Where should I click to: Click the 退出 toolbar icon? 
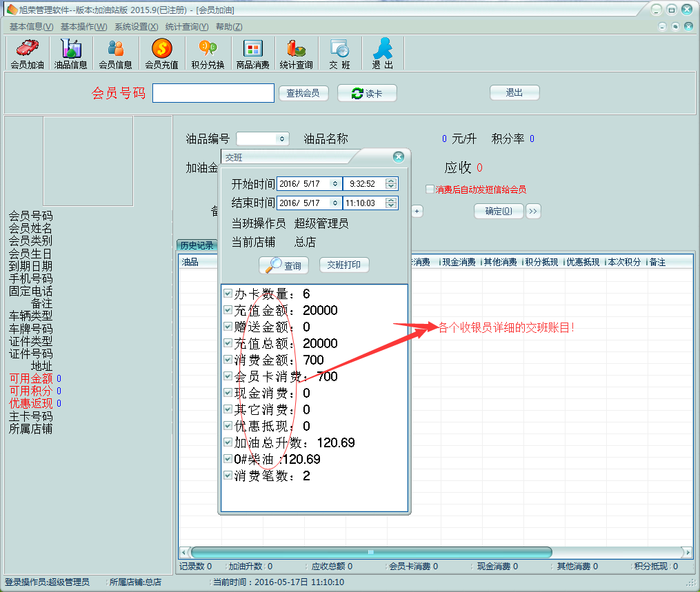382,54
